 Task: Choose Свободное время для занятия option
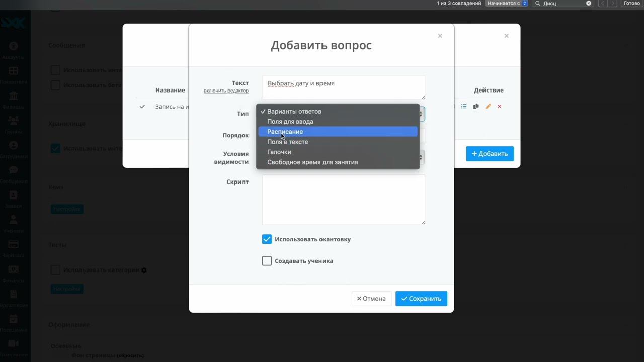point(338,162)
